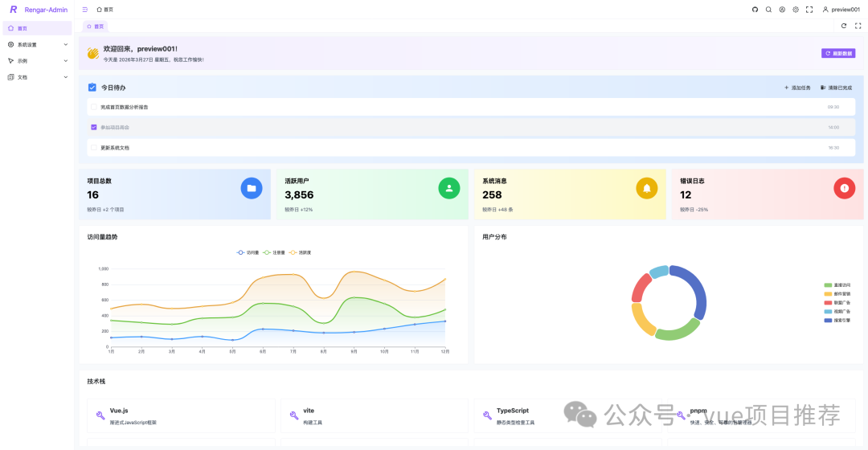The image size is (868, 450).
Task: Open the GitHub repository icon
Action: pos(755,10)
